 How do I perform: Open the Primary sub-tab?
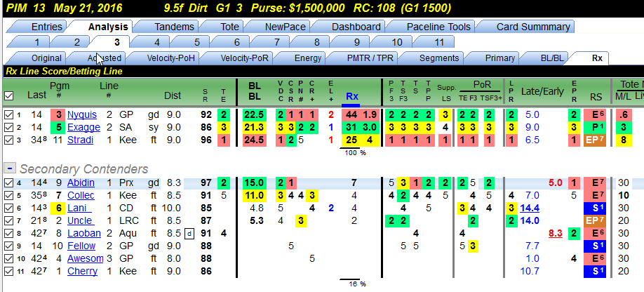pyautogui.click(x=499, y=58)
